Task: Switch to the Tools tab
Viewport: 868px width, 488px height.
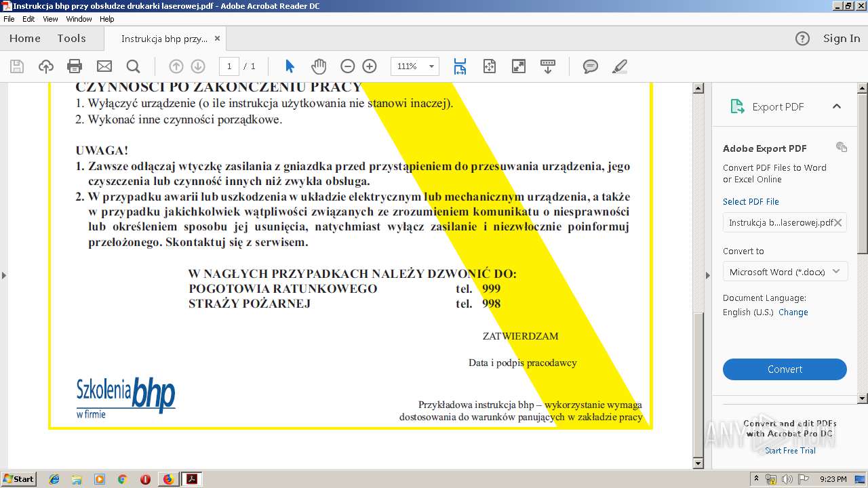Action: click(x=71, y=39)
